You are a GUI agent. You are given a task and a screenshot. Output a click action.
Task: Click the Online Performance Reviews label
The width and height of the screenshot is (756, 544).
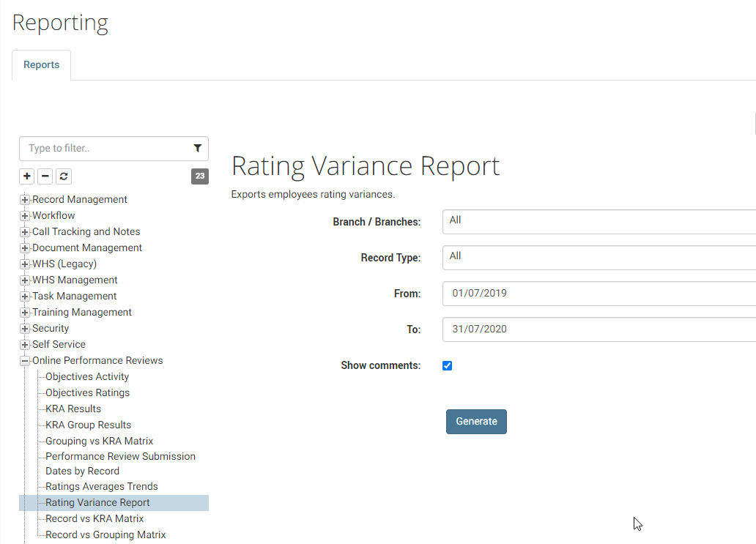tap(97, 360)
